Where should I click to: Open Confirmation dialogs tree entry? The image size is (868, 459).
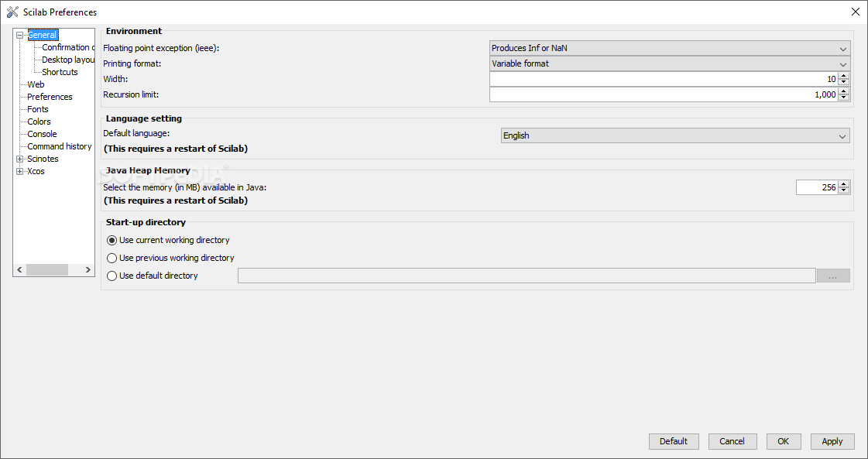pyautogui.click(x=68, y=48)
